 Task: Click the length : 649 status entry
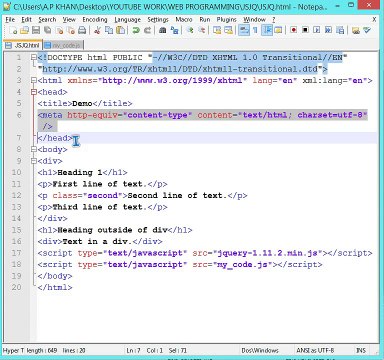pos(41,350)
